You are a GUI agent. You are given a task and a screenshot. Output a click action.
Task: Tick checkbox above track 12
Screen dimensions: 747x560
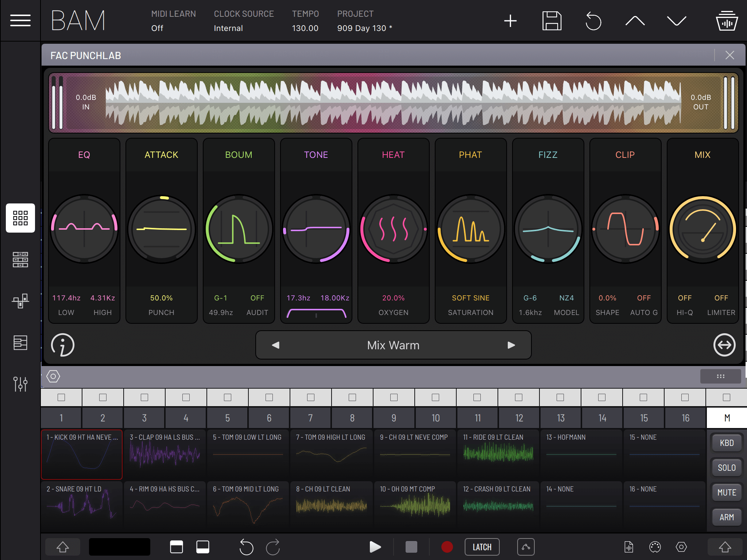(519, 397)
